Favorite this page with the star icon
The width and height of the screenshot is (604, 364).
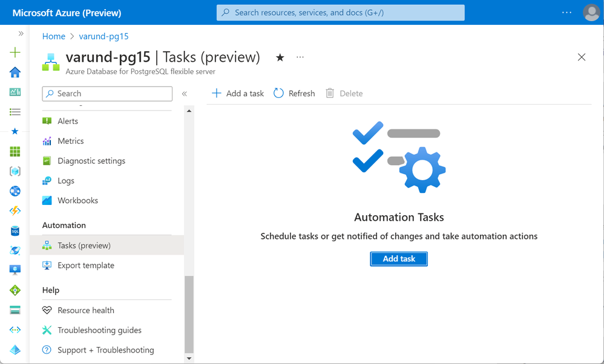[x=280, y=57]
